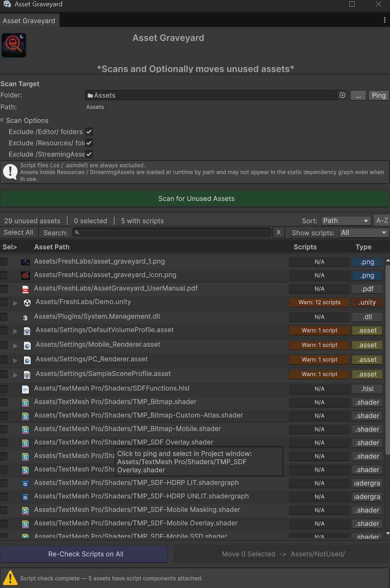Select checkbox for Demo.unity row

click(x=4, y=302)
